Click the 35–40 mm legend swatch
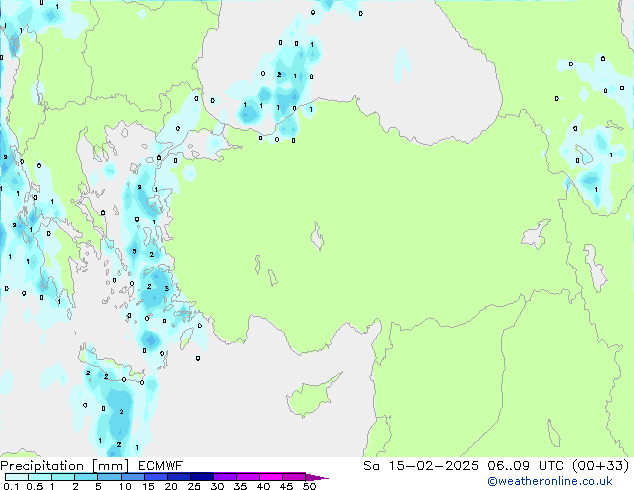 click(248, 477)
